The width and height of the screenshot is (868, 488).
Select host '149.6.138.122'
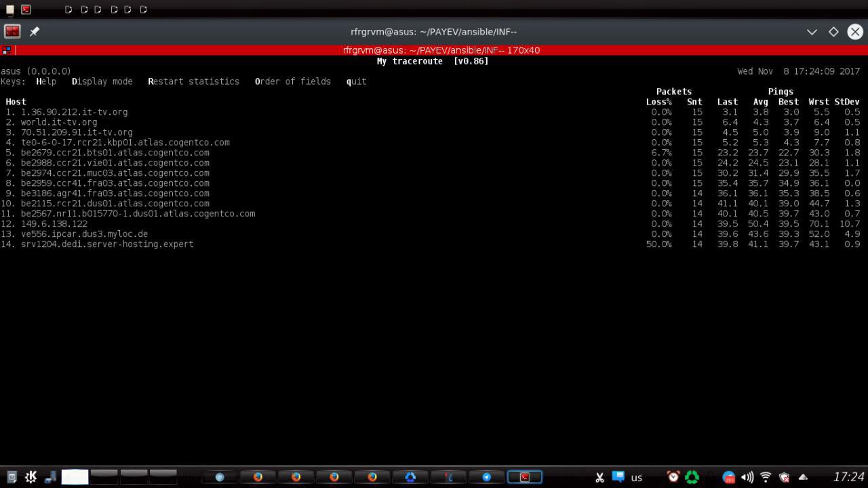[x=54, y=224]
